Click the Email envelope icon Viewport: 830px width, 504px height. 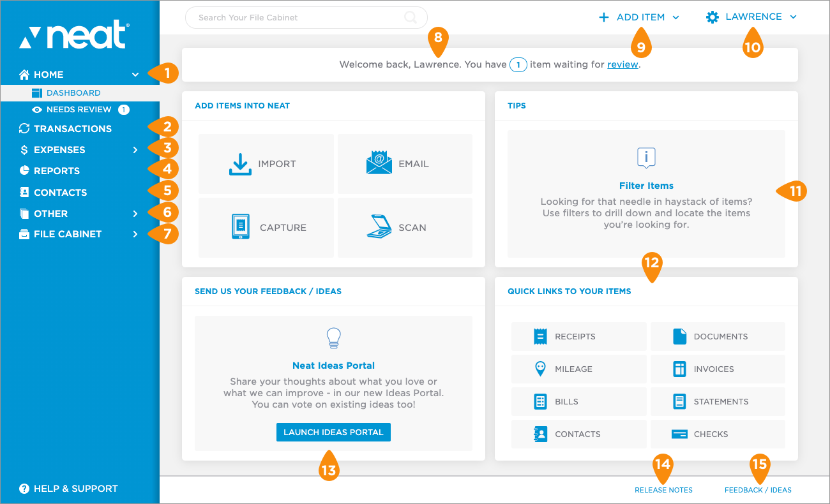point(379,163)
